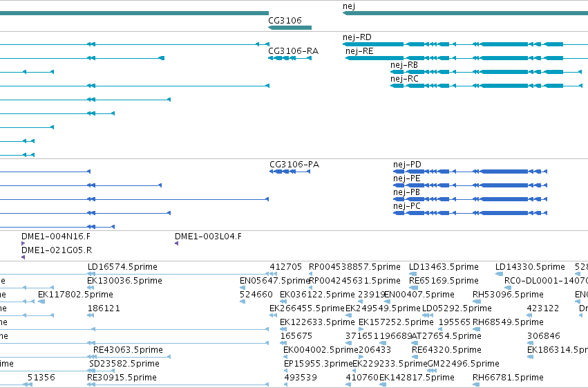Viewport: 588px width, 388px height.
Task: Choose the nej-RC transcript model
Action: coord(486,86)
